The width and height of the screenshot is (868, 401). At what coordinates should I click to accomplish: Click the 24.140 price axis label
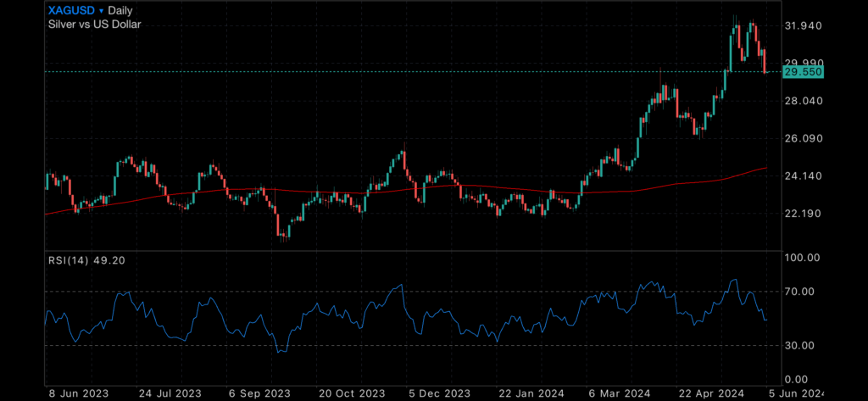[x=804, y=176]
